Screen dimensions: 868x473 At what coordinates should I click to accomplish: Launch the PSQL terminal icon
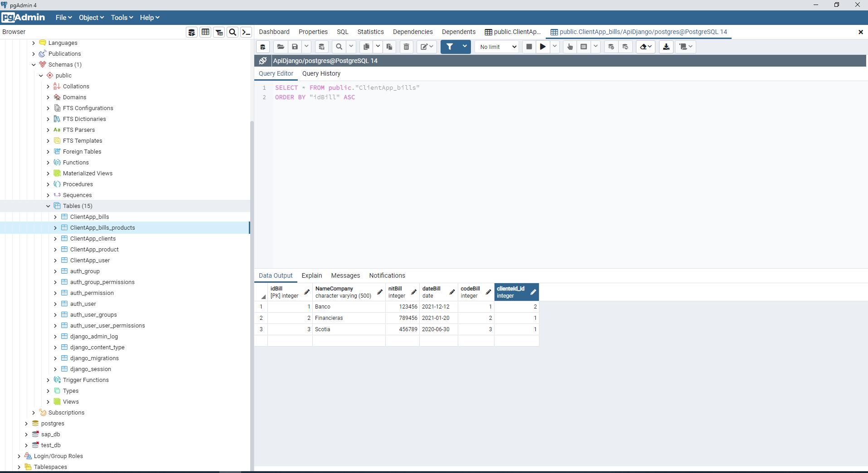click(246, 32)
